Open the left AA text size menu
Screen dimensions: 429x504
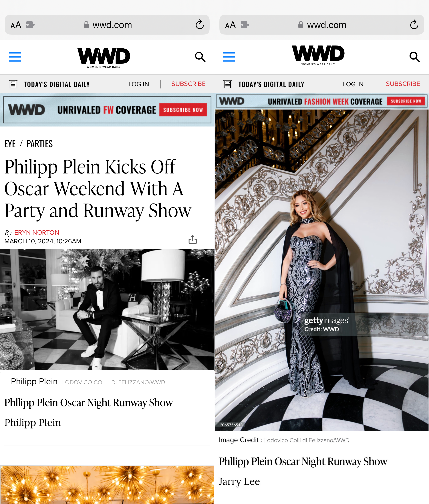click(x=16, y=25)
